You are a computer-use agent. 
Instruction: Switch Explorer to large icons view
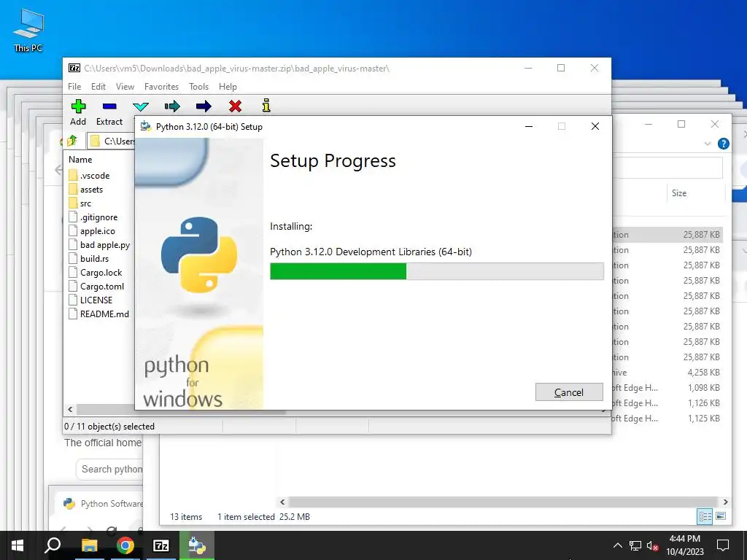pos(721,516)
